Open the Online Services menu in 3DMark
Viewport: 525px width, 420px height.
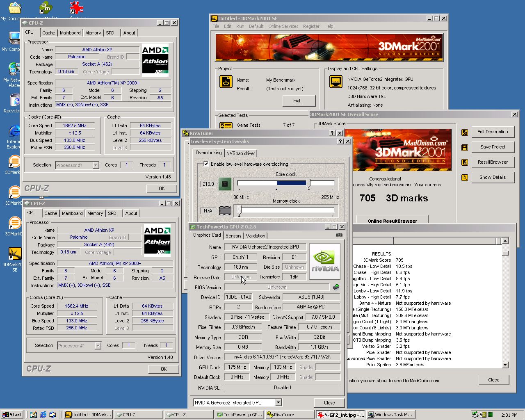[283, 26]
